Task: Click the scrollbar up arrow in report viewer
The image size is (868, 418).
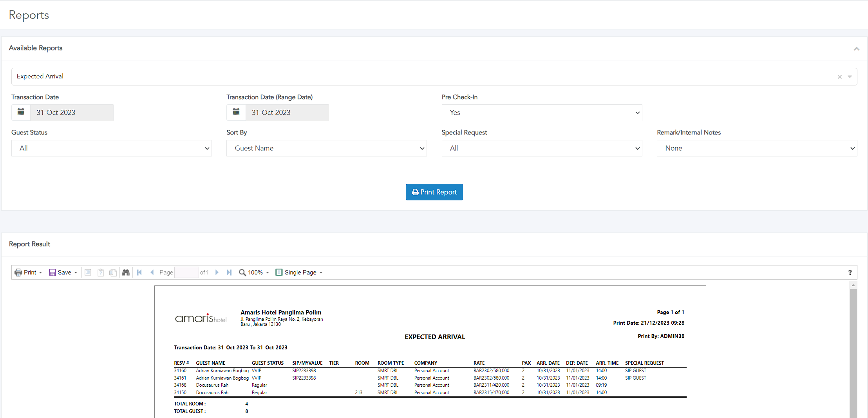Action: [853, 285]
